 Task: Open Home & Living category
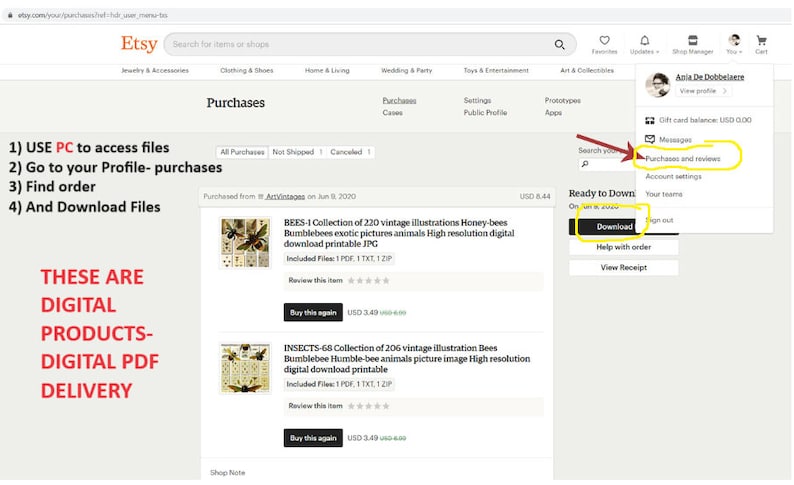327,70
